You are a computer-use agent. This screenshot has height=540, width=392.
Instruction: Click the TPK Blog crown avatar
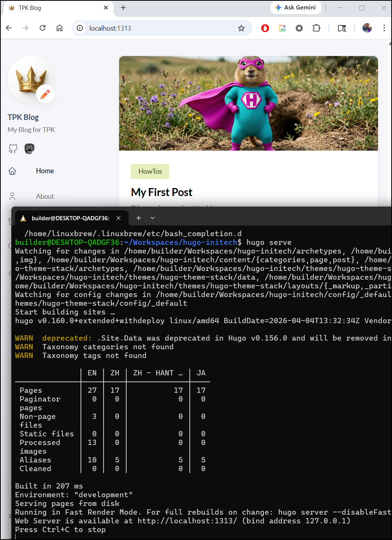coord(31,80)
